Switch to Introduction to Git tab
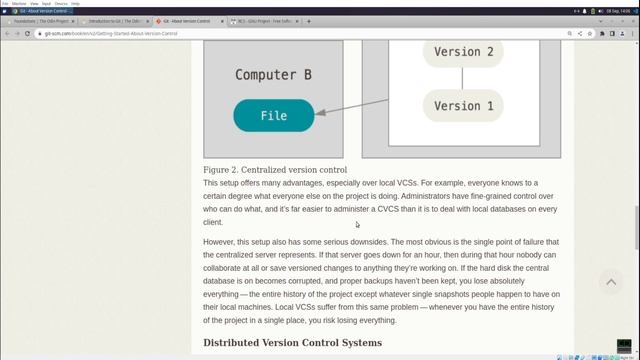This screenshot has width=640, height=360. pyautogui.click(x=114, y=21)
